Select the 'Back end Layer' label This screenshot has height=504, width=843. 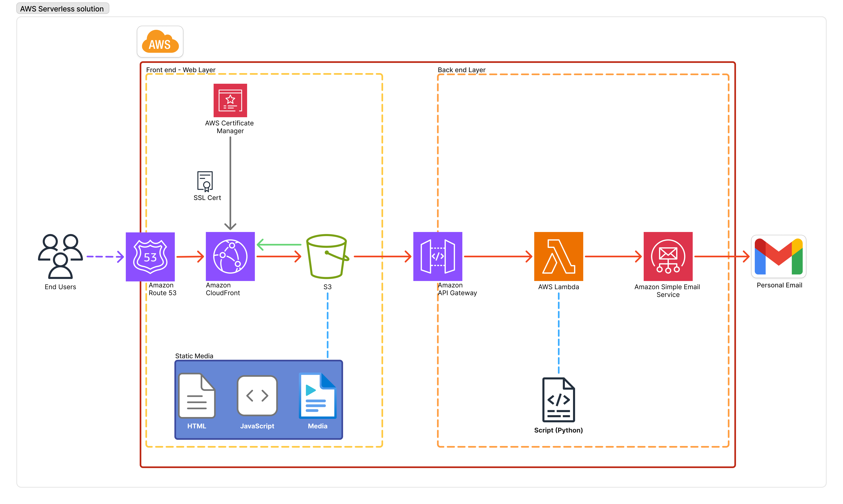(x=461, y=70)
